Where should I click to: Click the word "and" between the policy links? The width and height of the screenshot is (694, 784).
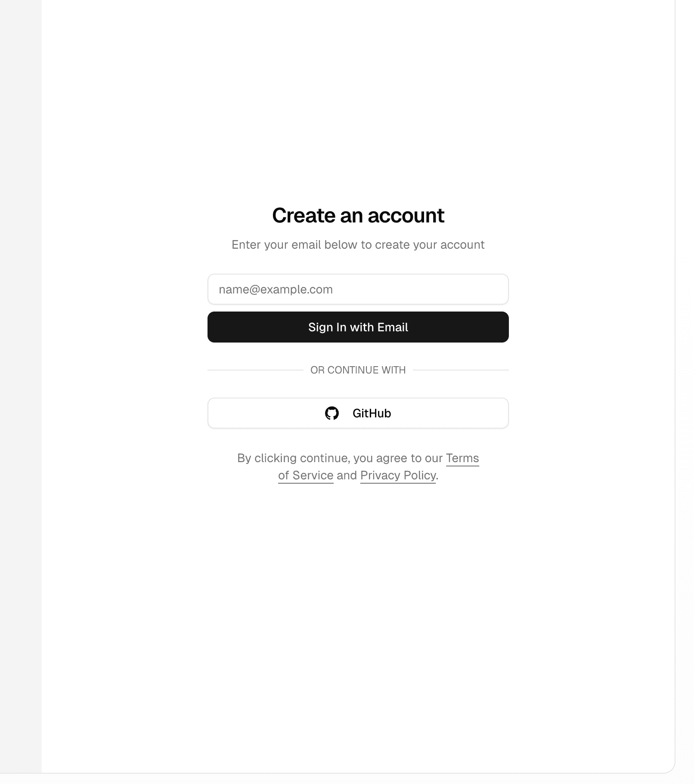(x=347, y=475)
